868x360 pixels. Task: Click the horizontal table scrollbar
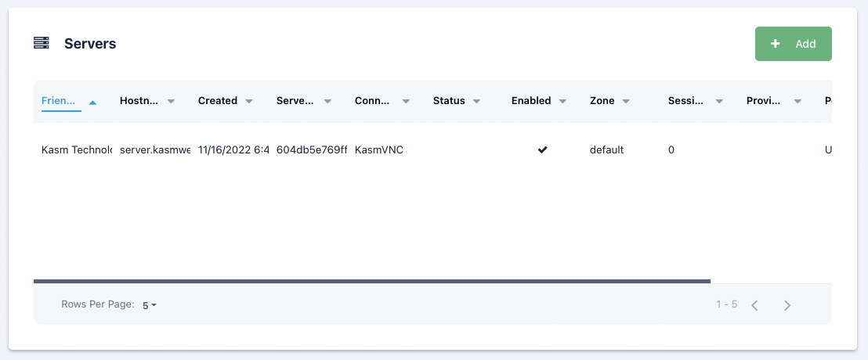coord(372,280)
